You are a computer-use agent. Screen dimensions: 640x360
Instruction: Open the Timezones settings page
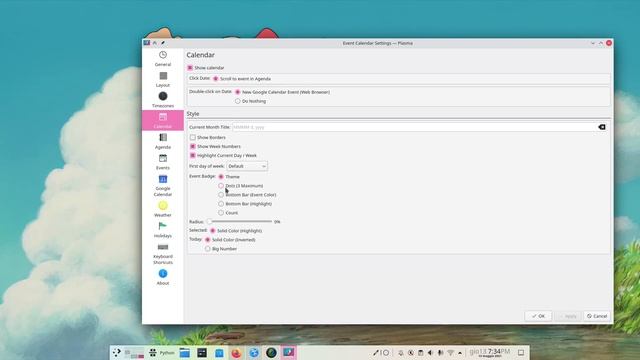pyautogui.click(x=163, y=100)
